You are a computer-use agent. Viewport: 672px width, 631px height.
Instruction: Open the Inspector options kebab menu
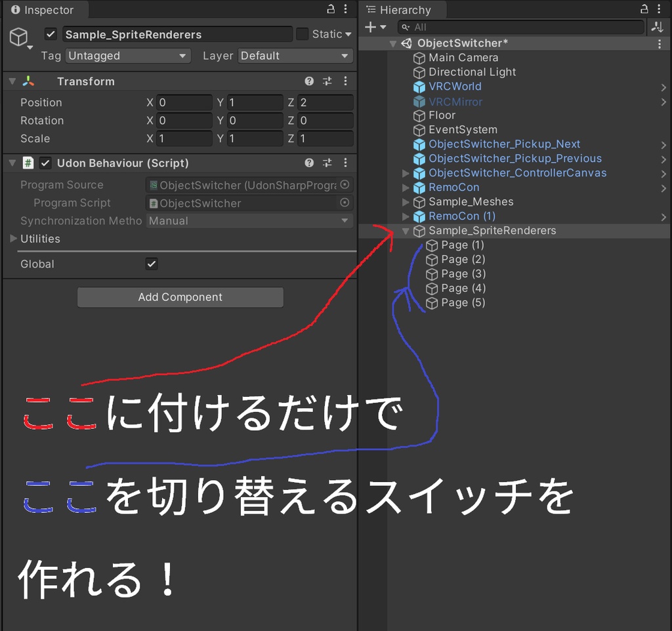coord(345,9)
